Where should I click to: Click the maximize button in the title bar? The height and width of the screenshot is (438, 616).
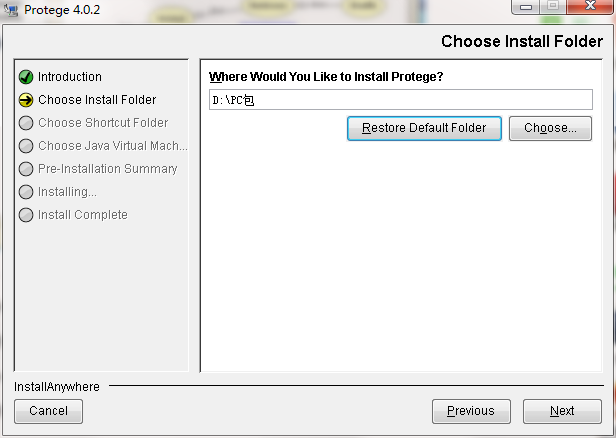551,8
